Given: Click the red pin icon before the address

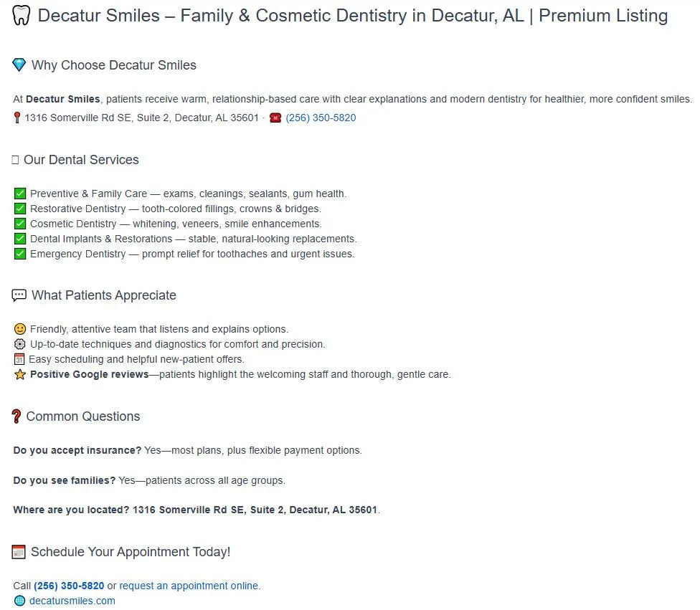Looking at the screenshot, I should point(17,118).
